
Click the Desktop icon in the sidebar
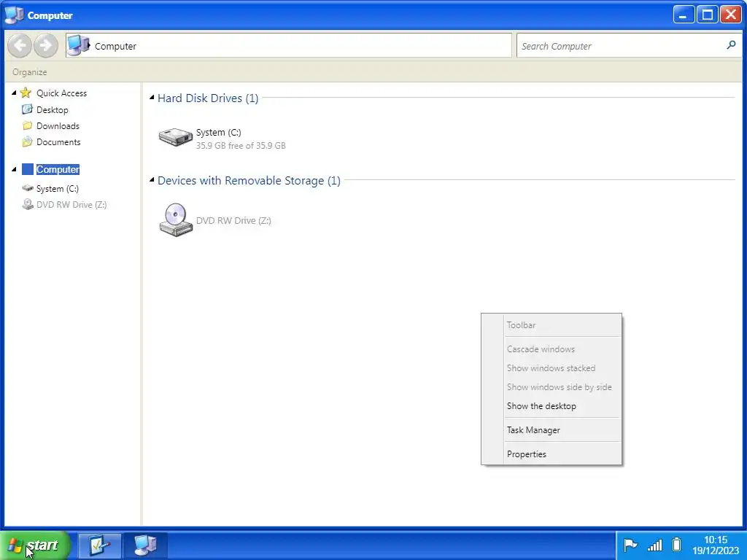click(x=27, y=109)
